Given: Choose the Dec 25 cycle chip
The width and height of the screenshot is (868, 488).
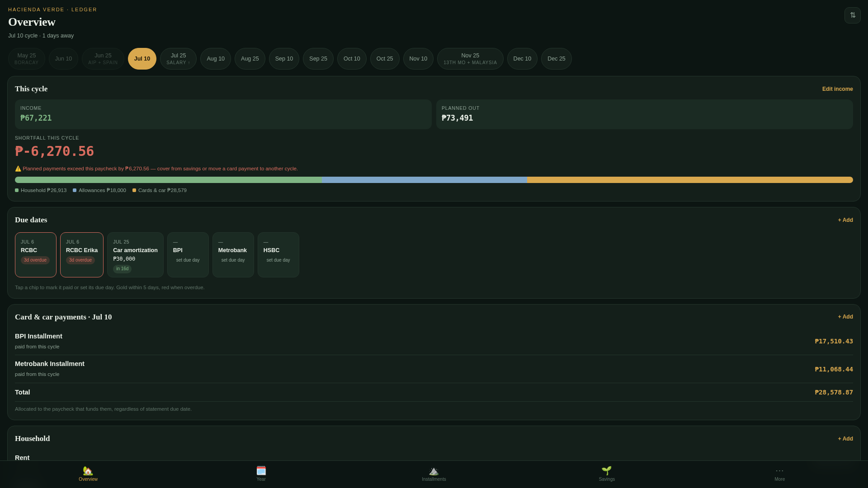Looking at the screenshot, I should [557, 59].
